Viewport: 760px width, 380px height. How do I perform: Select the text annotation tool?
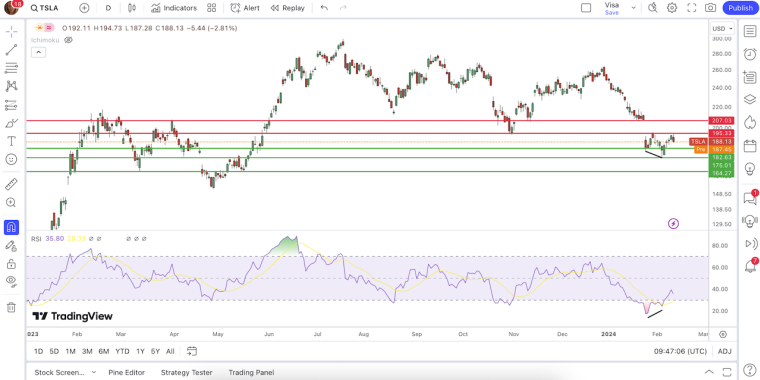(x=12, y=141)
